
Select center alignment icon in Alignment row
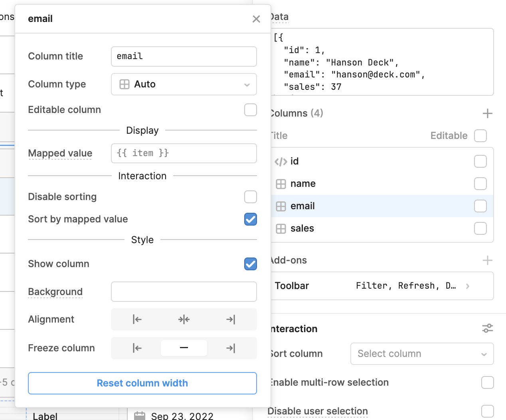point(184,319)
